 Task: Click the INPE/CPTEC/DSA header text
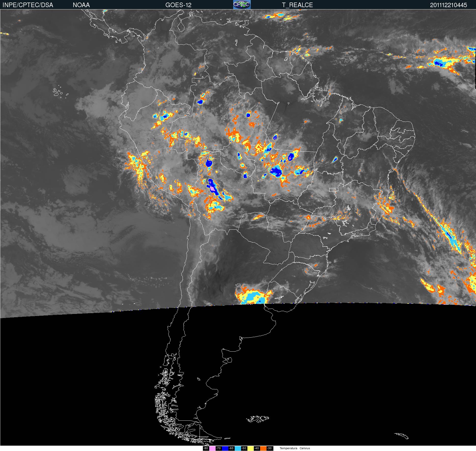tap(28, 5)
